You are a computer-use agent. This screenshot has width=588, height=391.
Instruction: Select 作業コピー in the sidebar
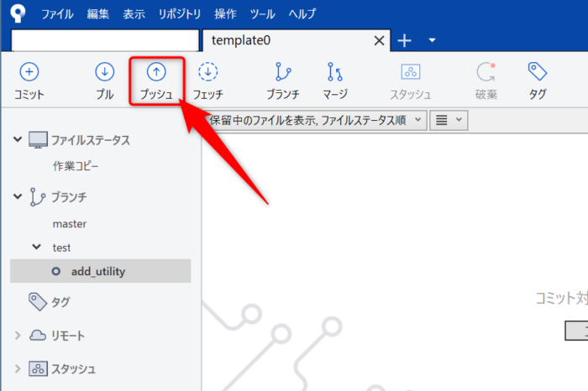click(76, 166)
